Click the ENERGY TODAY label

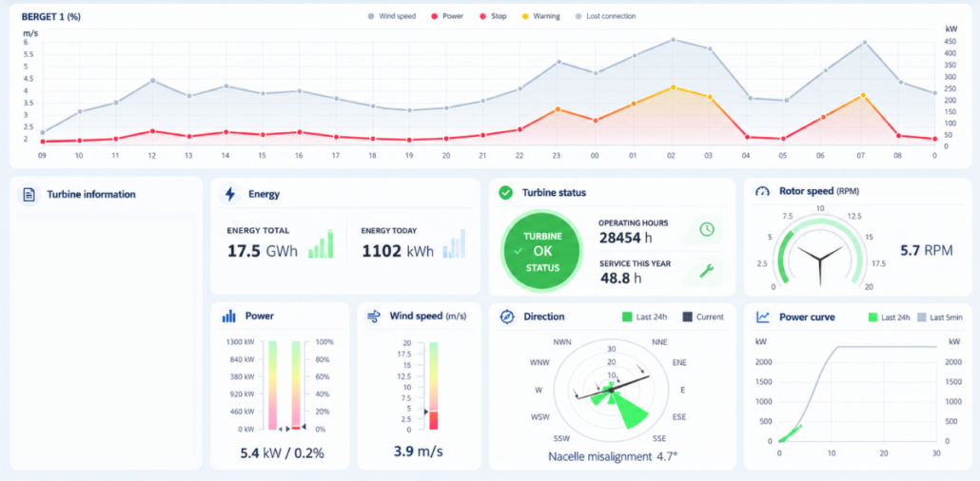pos(389,230)
